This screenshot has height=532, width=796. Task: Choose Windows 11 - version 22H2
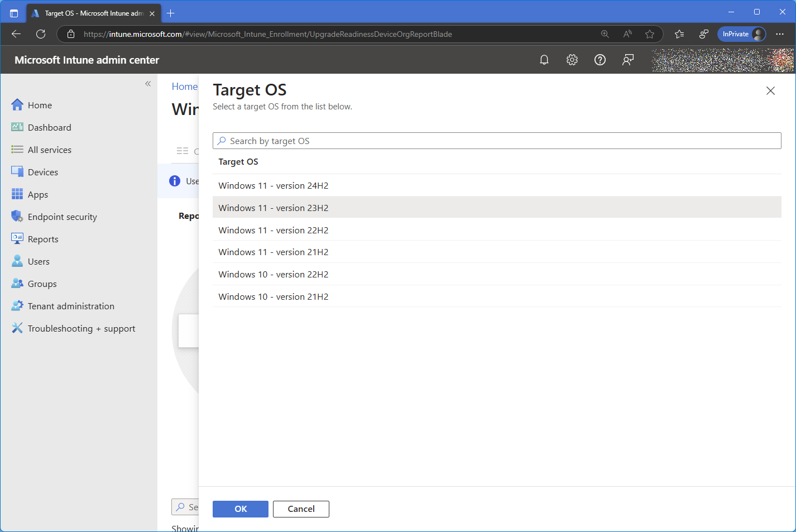point(274,230)
